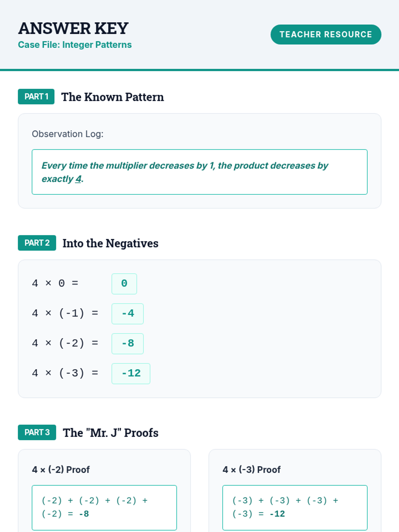Click The Known Pattern heading
Viewport: 399px width, 532px height.
(x=112, y=97)
